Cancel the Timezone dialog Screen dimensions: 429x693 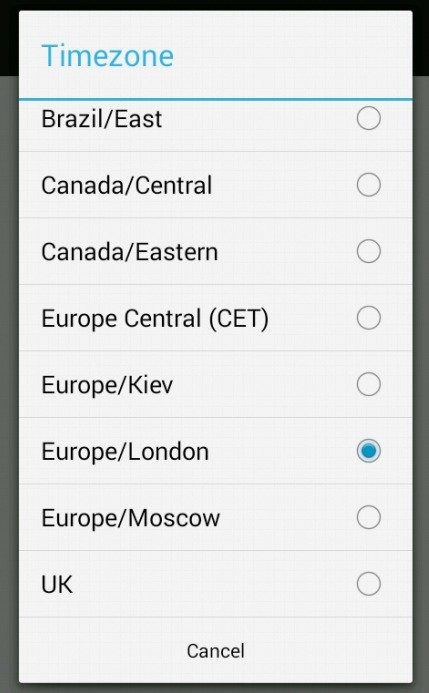point(216,651)
